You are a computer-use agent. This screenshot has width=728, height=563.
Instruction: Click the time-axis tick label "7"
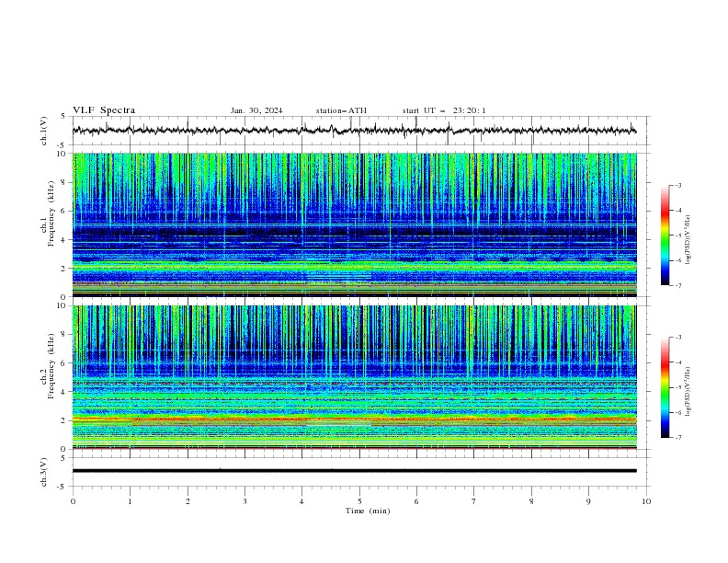click(x=474, y=501)
